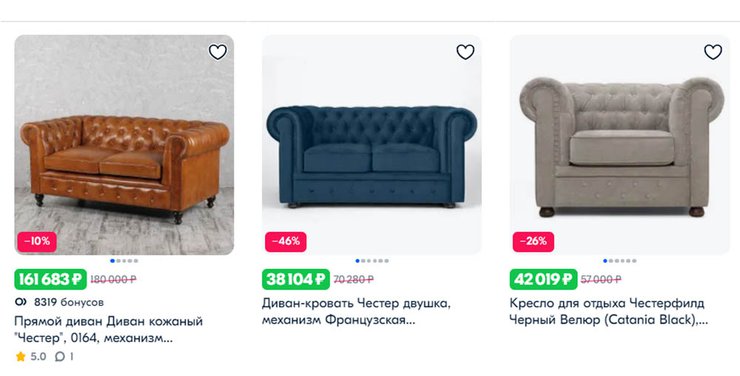Add the brown leather sofa to favorites
Screen dimensions: 740x376
pos(218,52)
